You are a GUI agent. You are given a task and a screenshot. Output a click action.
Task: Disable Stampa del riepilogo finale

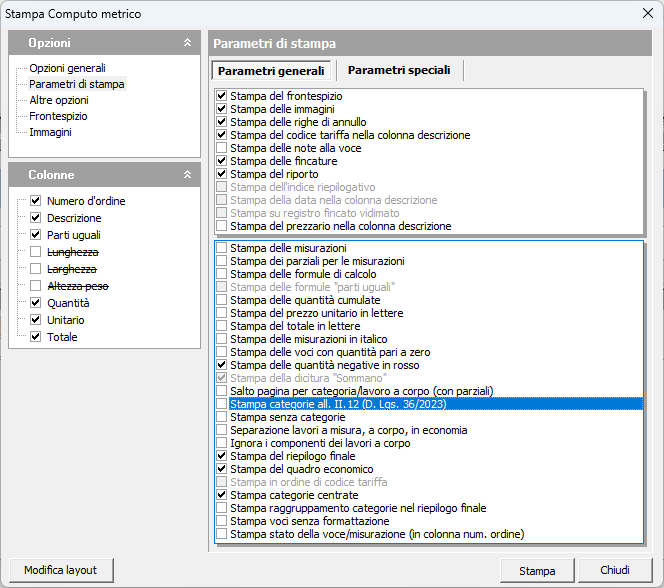pyautogui.click(x=222, y=456)
